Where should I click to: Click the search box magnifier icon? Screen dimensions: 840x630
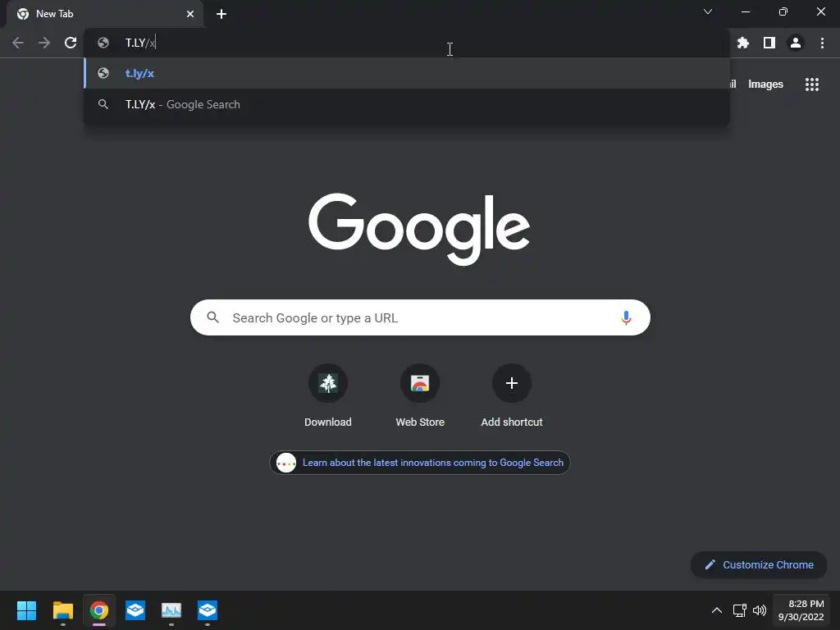212,317
